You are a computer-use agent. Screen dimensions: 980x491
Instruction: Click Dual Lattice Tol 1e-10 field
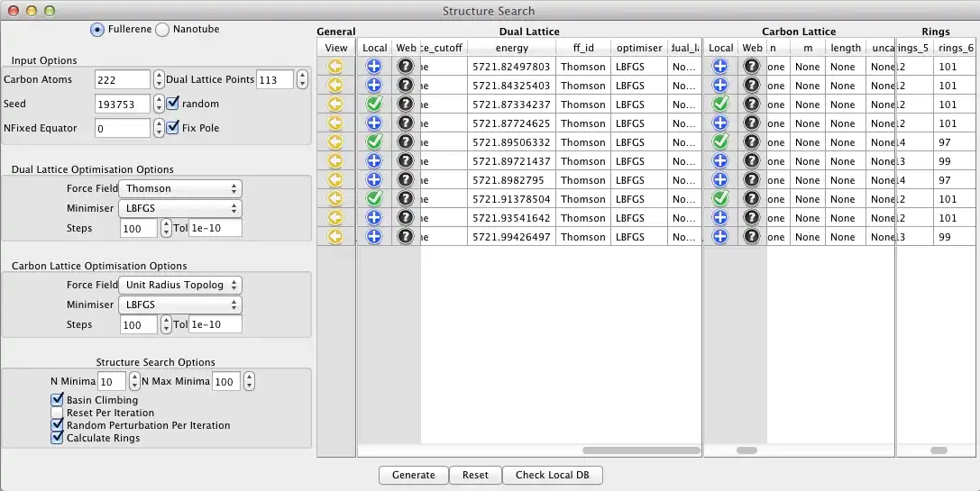coord(215,228)
